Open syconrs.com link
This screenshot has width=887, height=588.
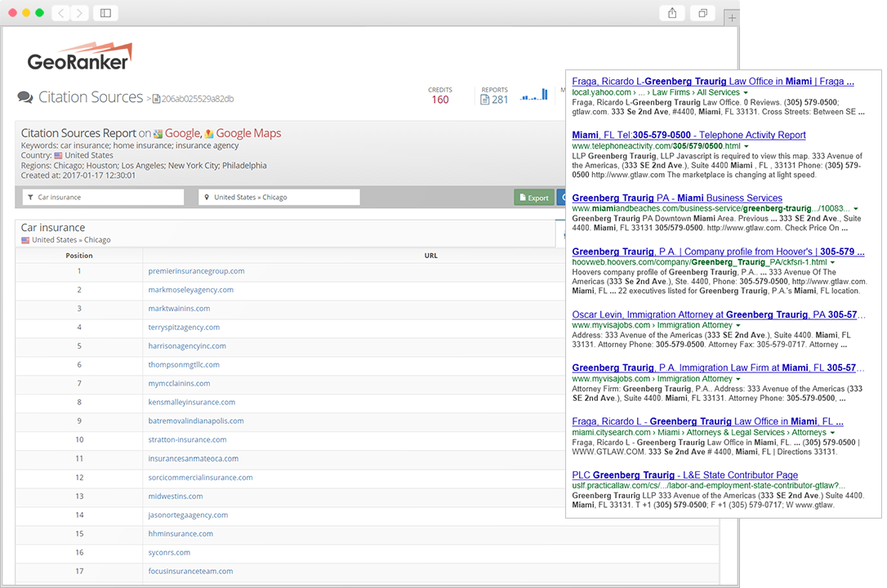pyautogui.click(x=169, y=552)
